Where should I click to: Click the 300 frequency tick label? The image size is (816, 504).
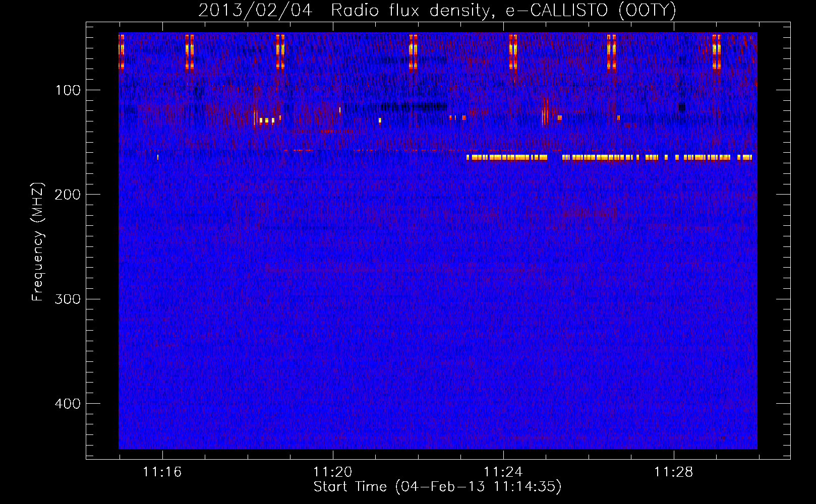[68, 299]
